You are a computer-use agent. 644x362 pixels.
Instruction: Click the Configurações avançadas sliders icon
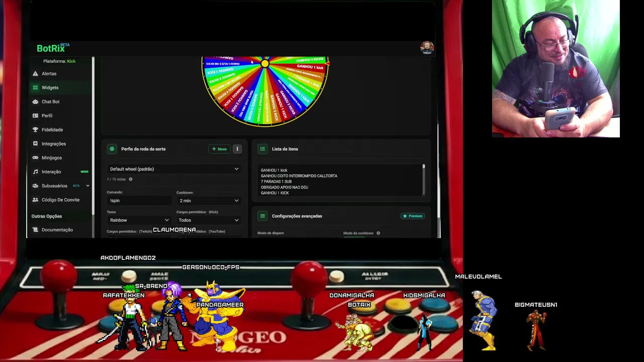coord(263,216)
